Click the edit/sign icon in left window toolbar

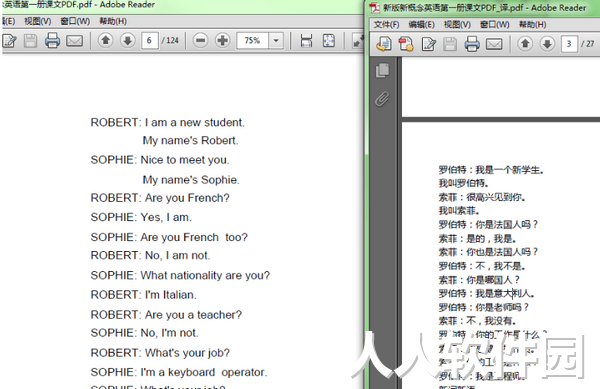coord(9,41)
